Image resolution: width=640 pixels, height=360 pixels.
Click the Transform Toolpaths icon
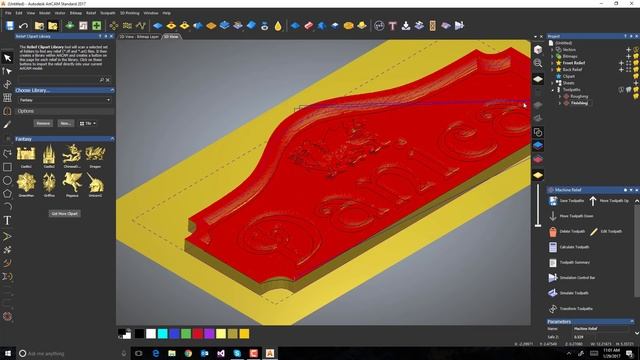[553, 309]
